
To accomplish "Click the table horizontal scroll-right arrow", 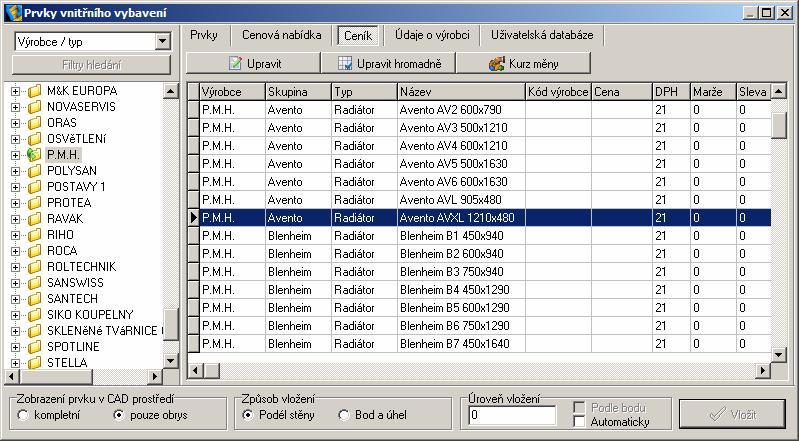I will pos(762,371).
